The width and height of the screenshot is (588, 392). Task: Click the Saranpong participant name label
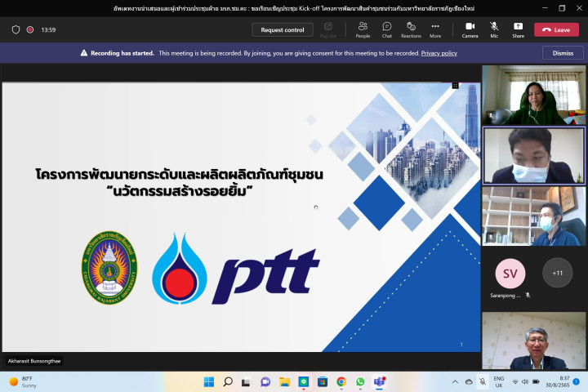tap(506, 296)
